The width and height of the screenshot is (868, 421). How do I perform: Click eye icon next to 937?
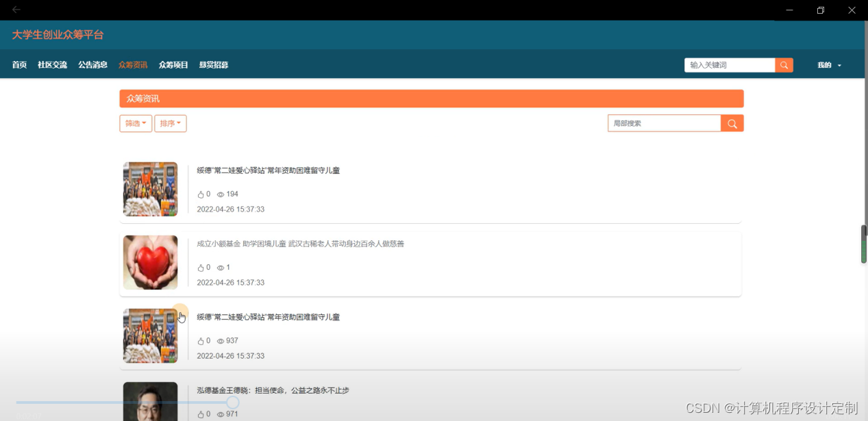click(x=221, y=341)
